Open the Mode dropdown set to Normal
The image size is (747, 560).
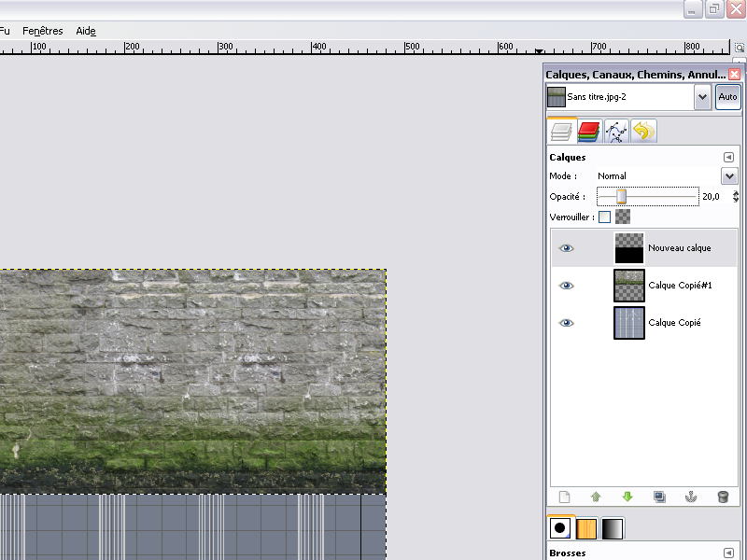[728, 175]
